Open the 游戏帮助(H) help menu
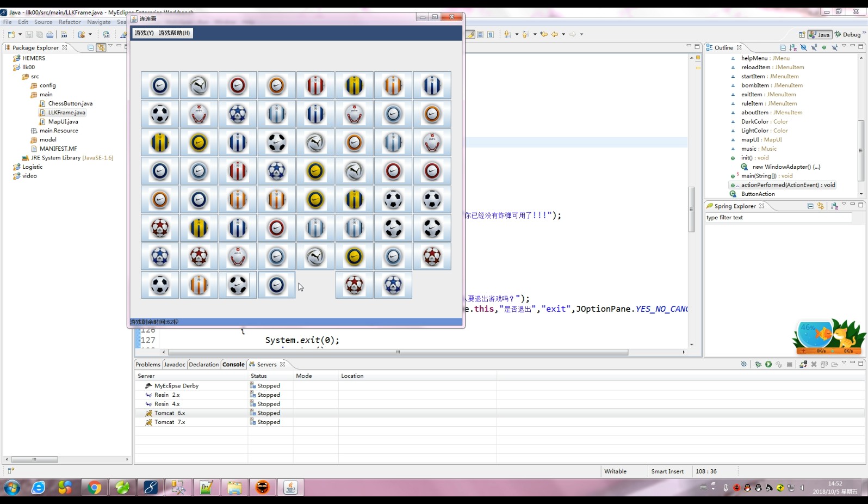Viewport: 868px width, 504px height. pyautogui.click(x=175, y=33)
